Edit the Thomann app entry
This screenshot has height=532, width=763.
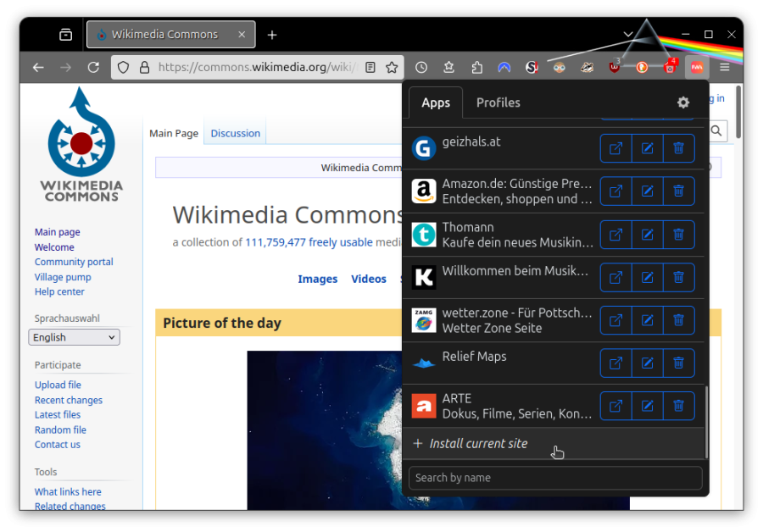[647, 235]
